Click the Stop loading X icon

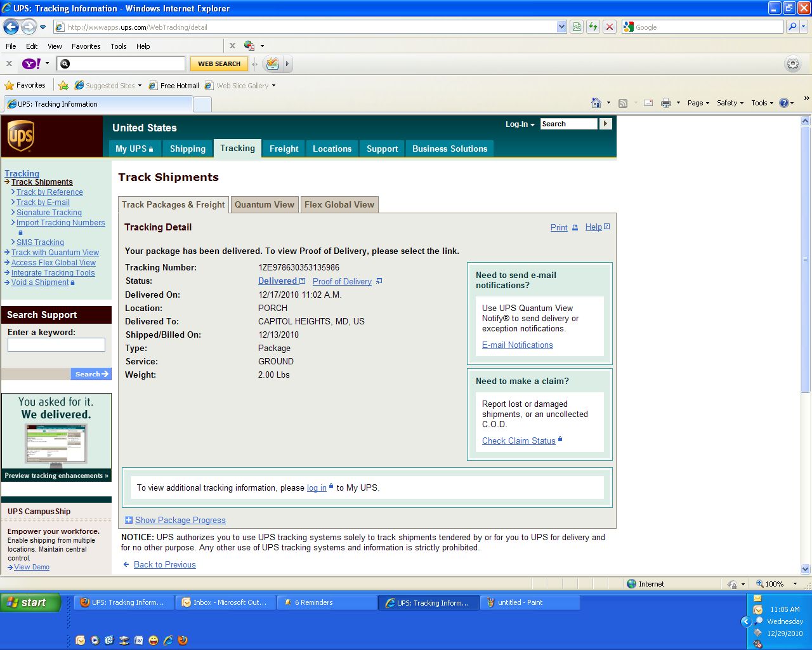coord(609,27)
